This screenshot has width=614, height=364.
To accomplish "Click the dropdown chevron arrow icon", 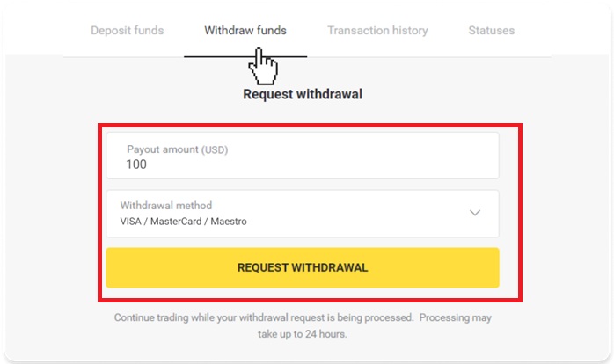I will pos(475,214).
